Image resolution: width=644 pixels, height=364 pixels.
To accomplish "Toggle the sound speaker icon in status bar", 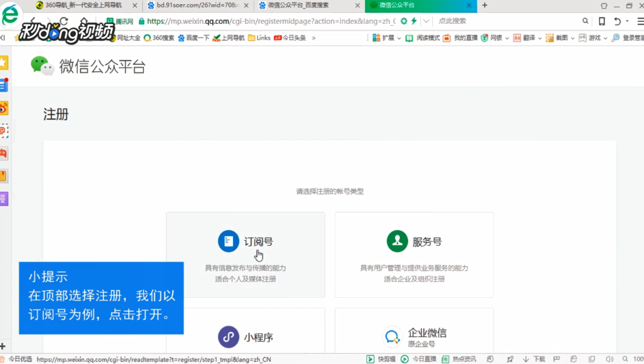I will pyautogui.click(x=610, y=359).
